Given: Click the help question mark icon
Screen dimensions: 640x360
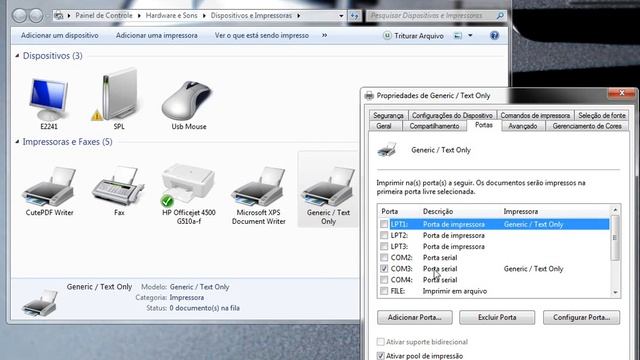Looking at the screenshot, I should 494,36.
